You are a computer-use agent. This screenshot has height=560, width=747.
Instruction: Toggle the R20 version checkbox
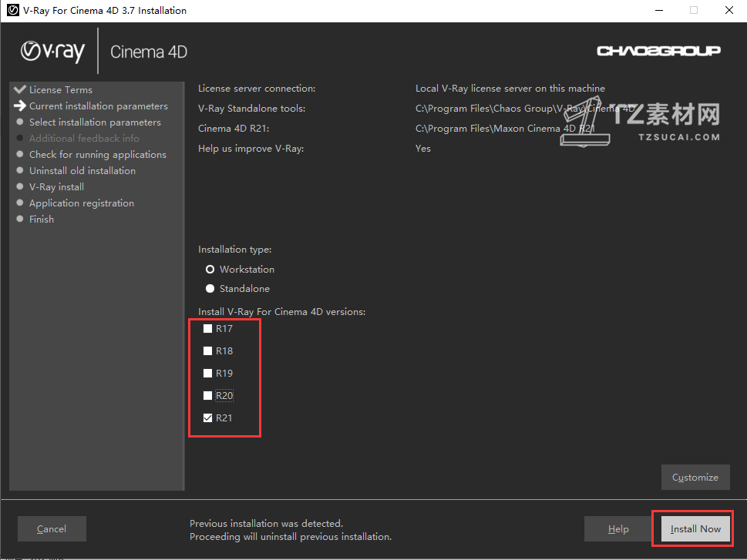coord(207,396)
